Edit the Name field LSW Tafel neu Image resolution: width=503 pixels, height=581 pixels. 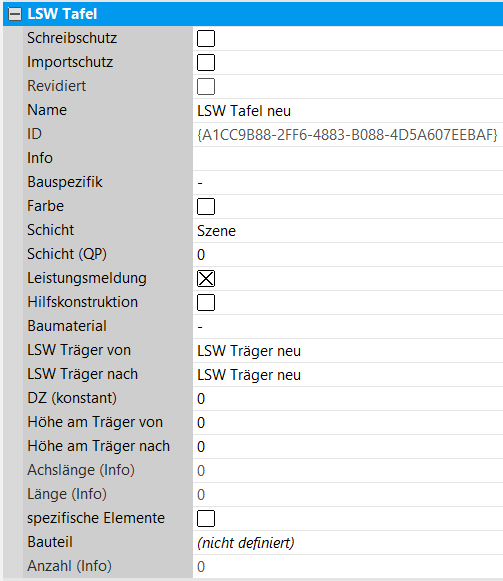click(348, 111)
